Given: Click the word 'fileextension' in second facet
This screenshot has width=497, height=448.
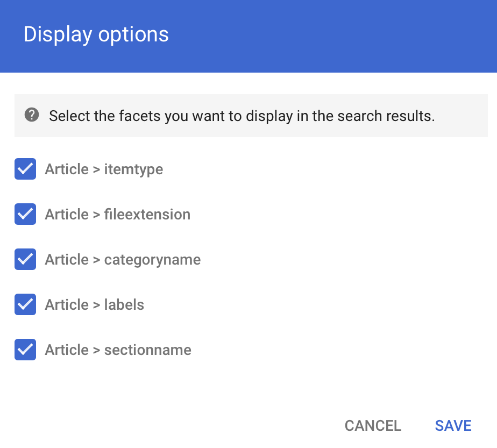Looking at the screenshot, I should coord(147,215).
